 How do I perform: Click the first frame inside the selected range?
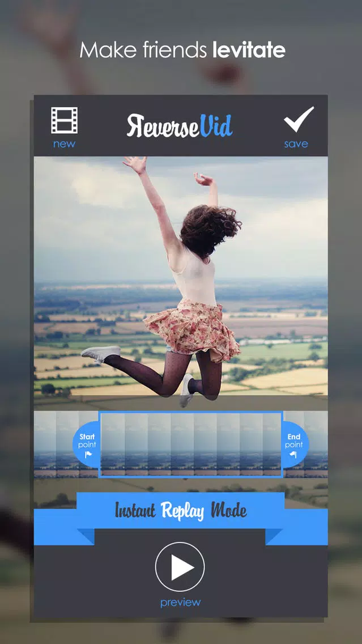(x=113, y=444)
